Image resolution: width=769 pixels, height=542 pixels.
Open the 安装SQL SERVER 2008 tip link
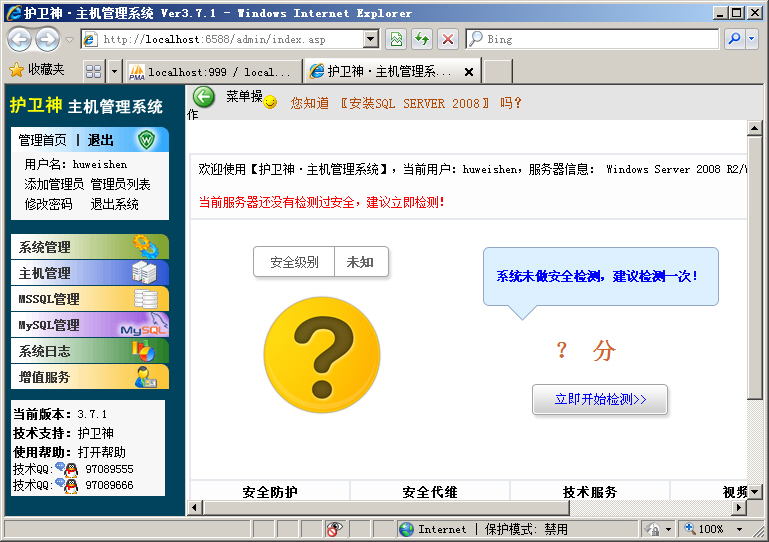[415, 103]
